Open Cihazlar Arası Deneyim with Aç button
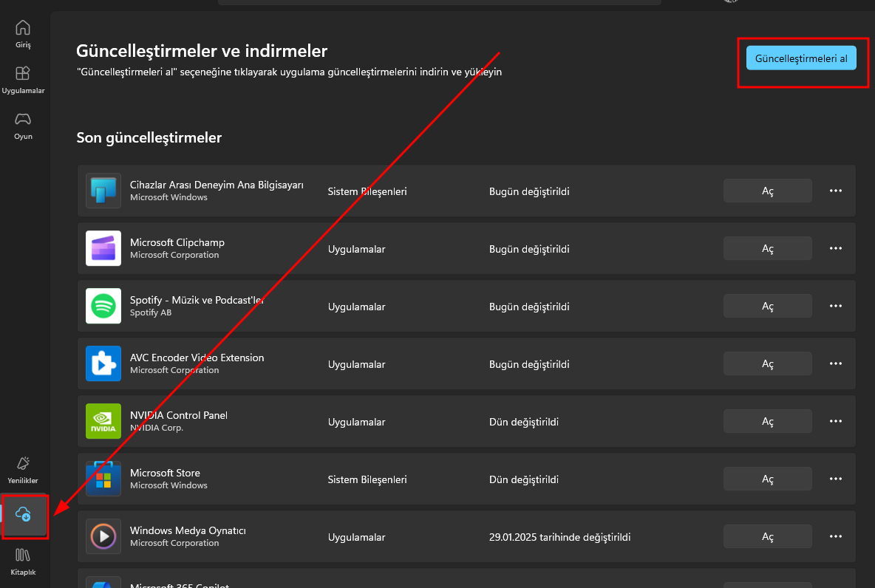 coord(767,191)
